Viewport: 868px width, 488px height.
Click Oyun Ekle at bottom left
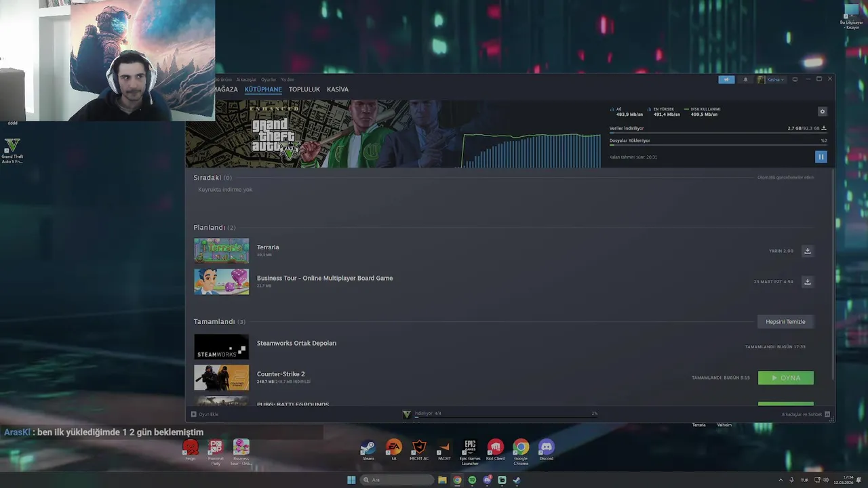(205, 414)
